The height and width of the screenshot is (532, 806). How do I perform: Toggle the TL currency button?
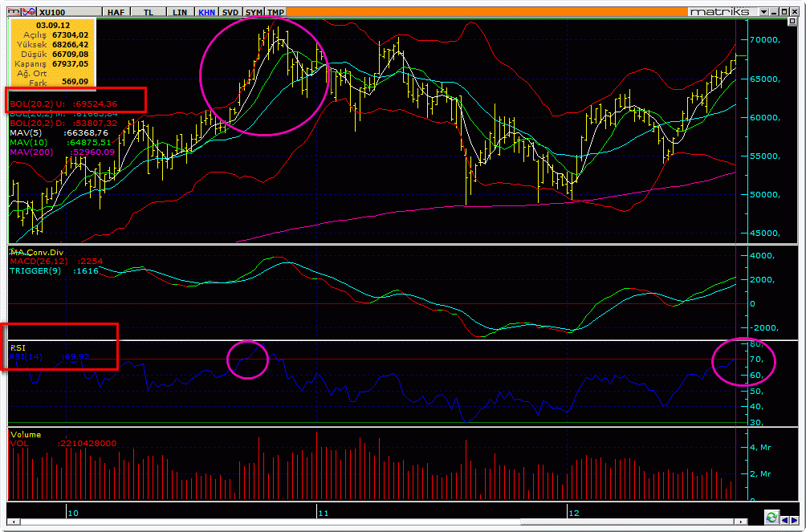click(x=149, y=12)
